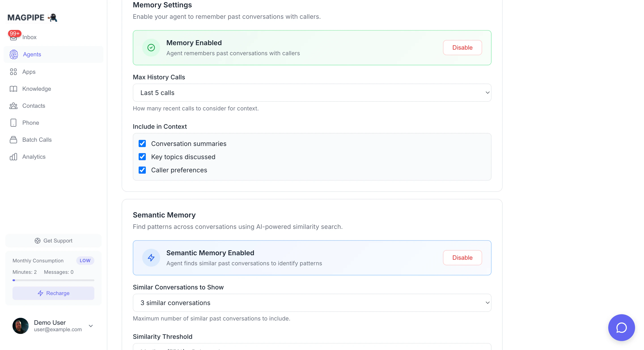The height and width of the screenshot is (350, 644).
Task: Disable Memory Enabled setting
Action: 462,47
